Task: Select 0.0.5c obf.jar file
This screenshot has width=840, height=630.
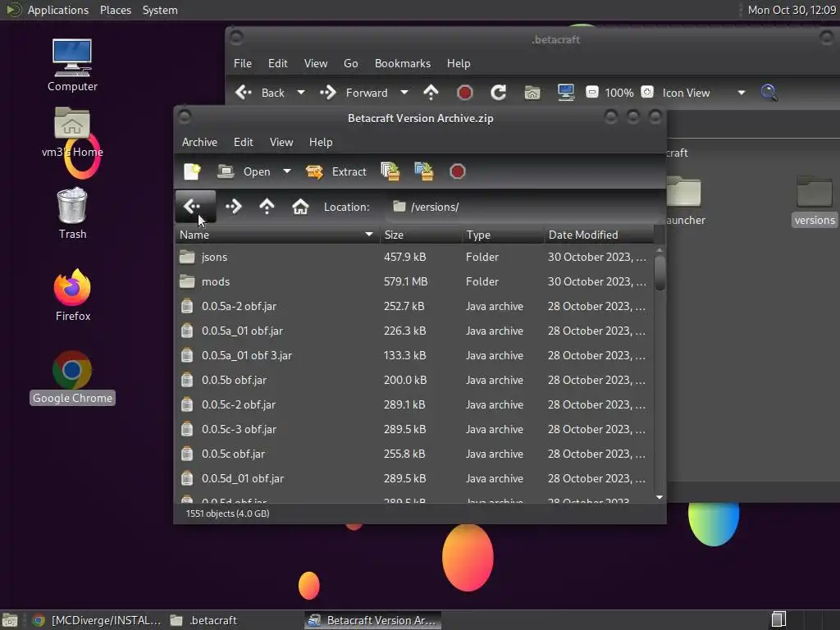Action: point(414,454)
